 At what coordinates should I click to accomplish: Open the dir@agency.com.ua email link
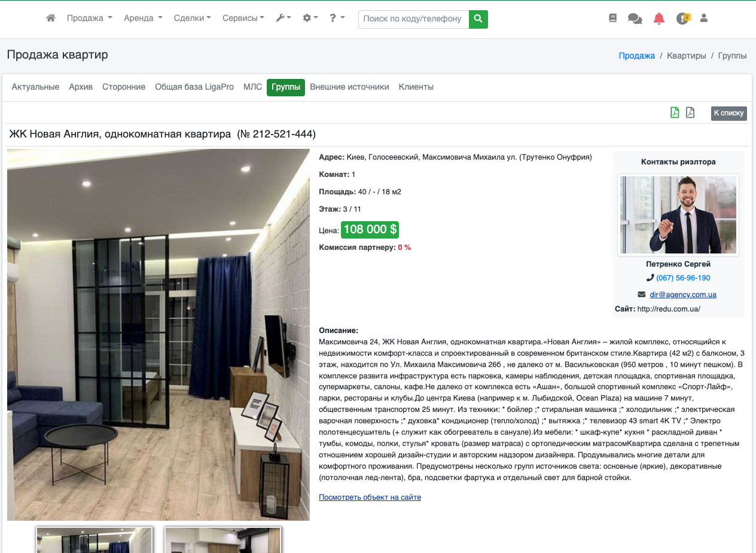tap(683, 295)
